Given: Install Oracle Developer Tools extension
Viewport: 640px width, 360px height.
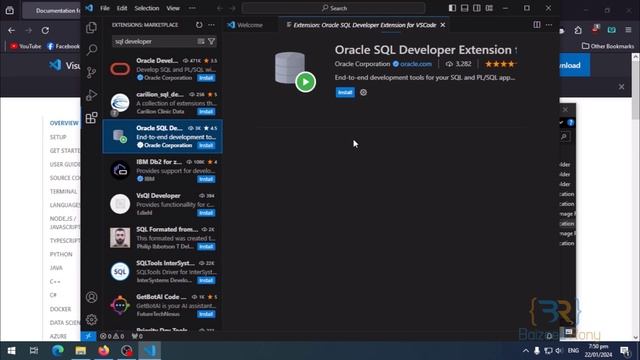Looking at the screenshot, I should point(206,78).
